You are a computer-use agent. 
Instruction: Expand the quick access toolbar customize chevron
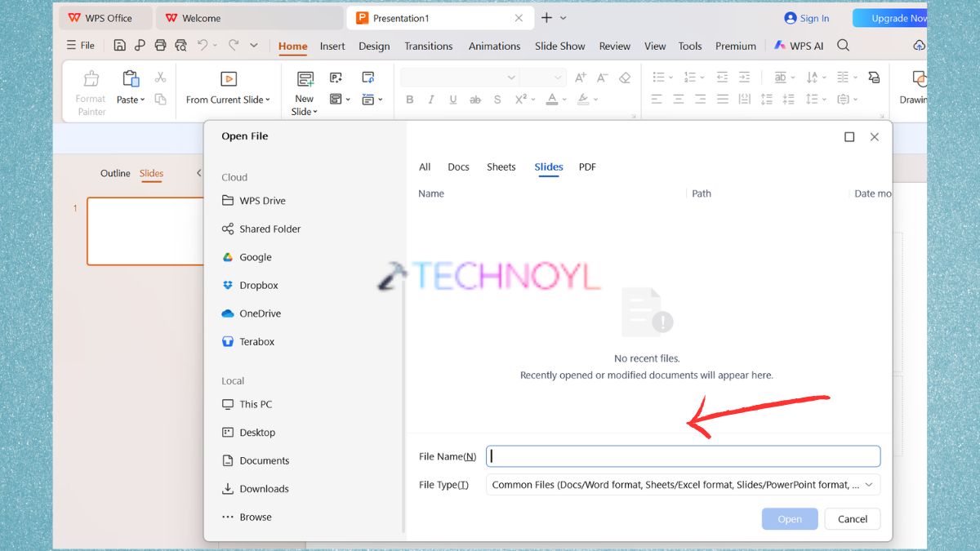coord(254,46)
